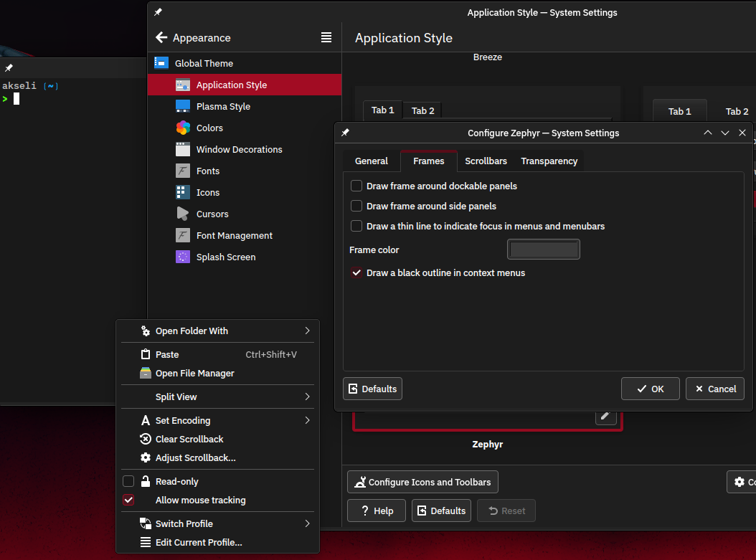Click the Open File Manager icon
756x560 pixels.
click(x=145, y=373)
